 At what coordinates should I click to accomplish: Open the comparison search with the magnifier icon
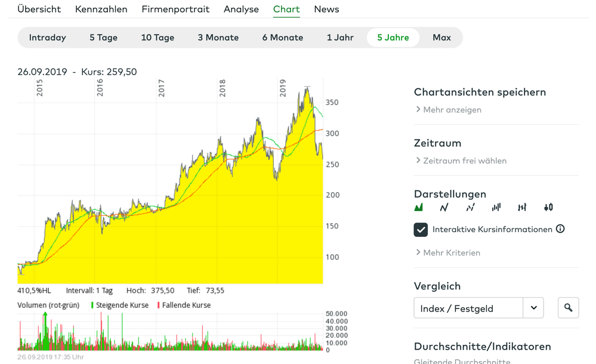pyautogui.click(x=568, y=307)
